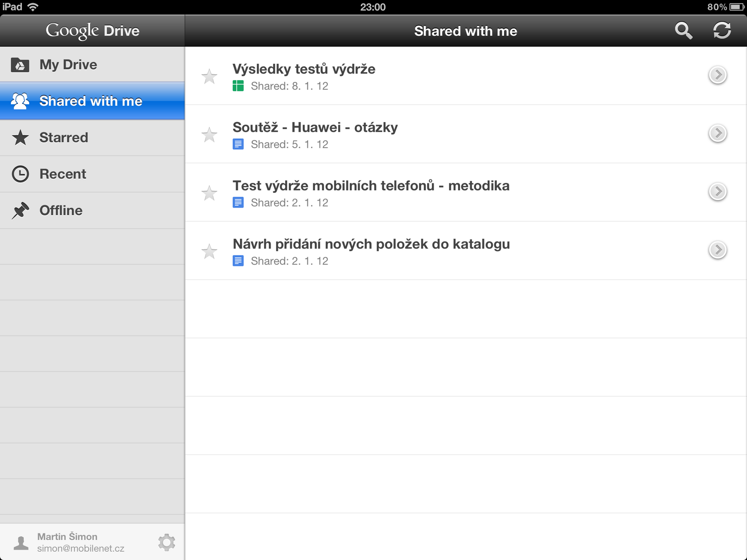747x560 pixels.
Task: Click the green spreadsheet icon on Výsledky testů výdrže
Action: (238, 86)
